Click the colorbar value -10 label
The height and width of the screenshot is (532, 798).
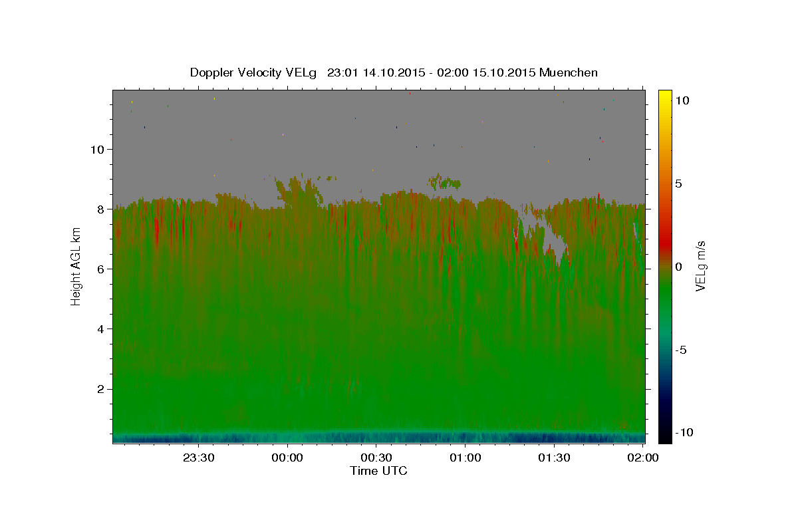click(x=684, y=432)
